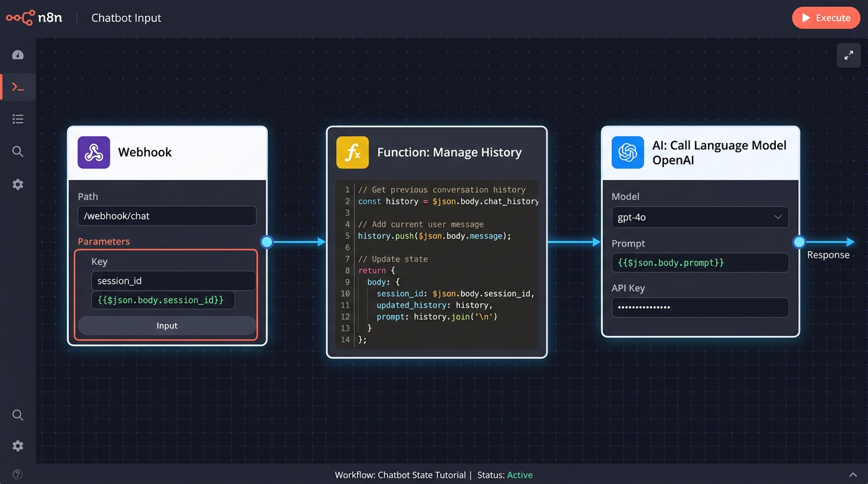This screenshot has height=484, width=868.
Task: Click code line updated_history: history,
Action: pos(435,305)
